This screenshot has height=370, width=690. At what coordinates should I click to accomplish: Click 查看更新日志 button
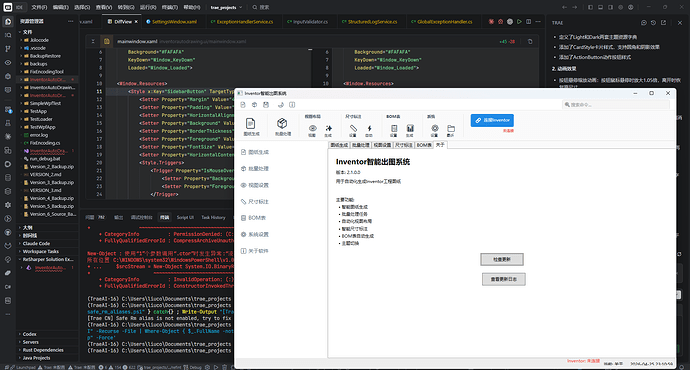503,279
